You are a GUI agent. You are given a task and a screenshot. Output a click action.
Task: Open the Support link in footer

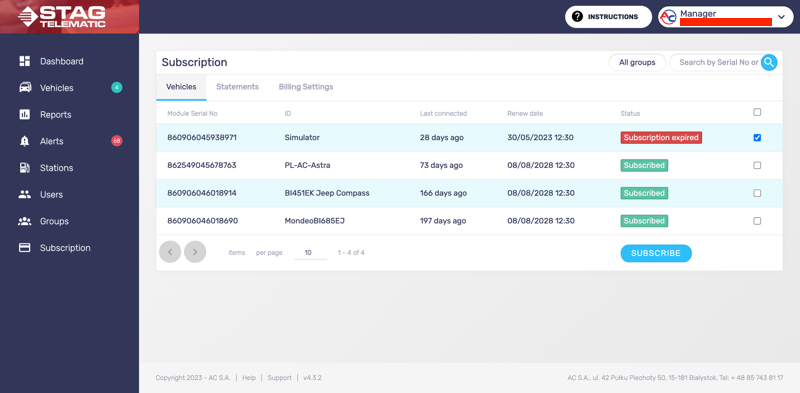[x=280, y=378]
